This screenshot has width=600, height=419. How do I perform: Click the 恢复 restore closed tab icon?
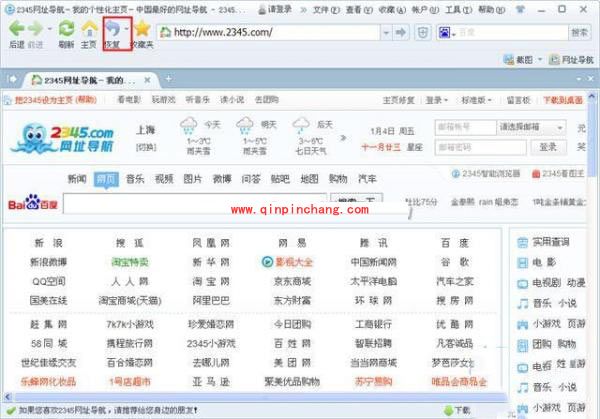point(112,29)
